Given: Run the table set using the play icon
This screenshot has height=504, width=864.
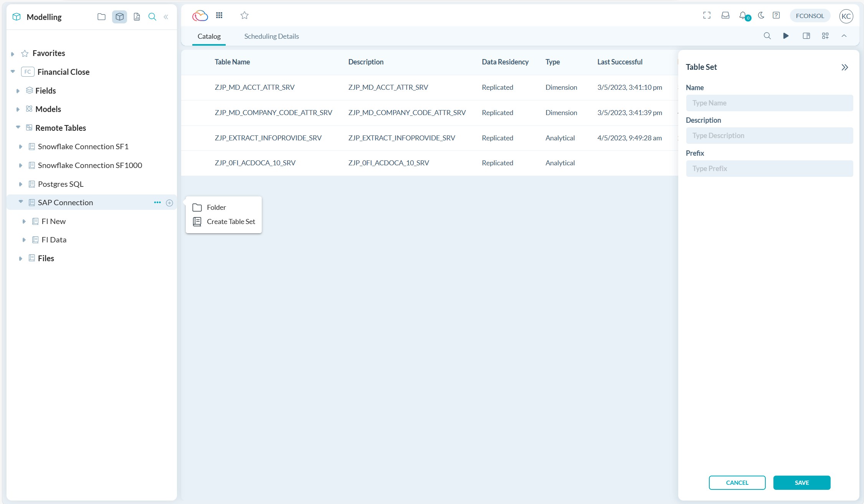Looking at the screenshot, I should (786, 36).
